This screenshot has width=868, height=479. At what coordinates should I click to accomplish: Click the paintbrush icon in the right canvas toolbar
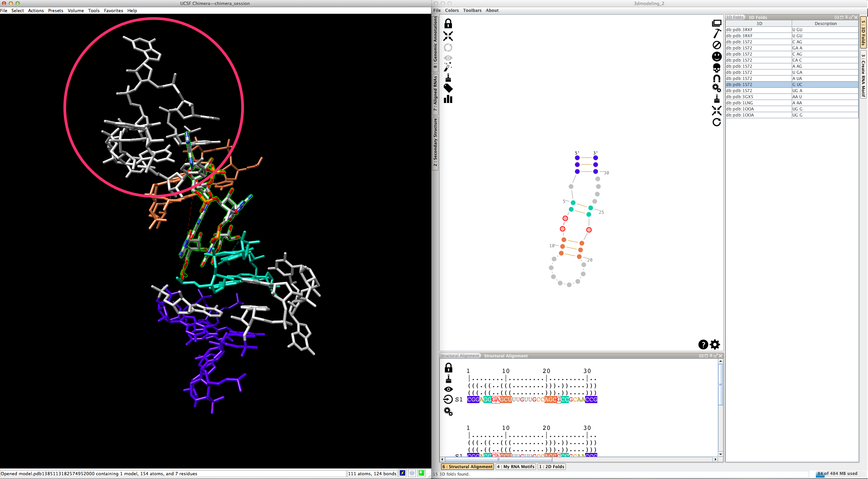pos(717,99)
